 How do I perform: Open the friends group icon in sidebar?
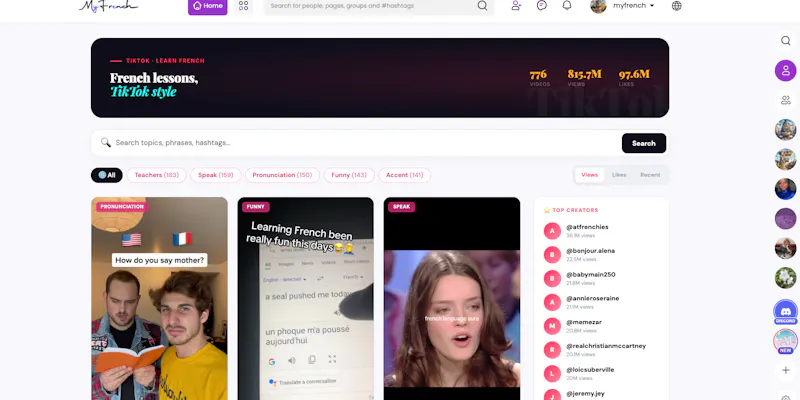point(786,100)
